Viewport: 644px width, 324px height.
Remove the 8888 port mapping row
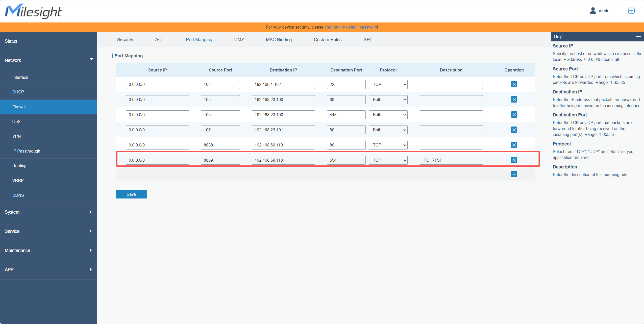(x=514, y=145)
